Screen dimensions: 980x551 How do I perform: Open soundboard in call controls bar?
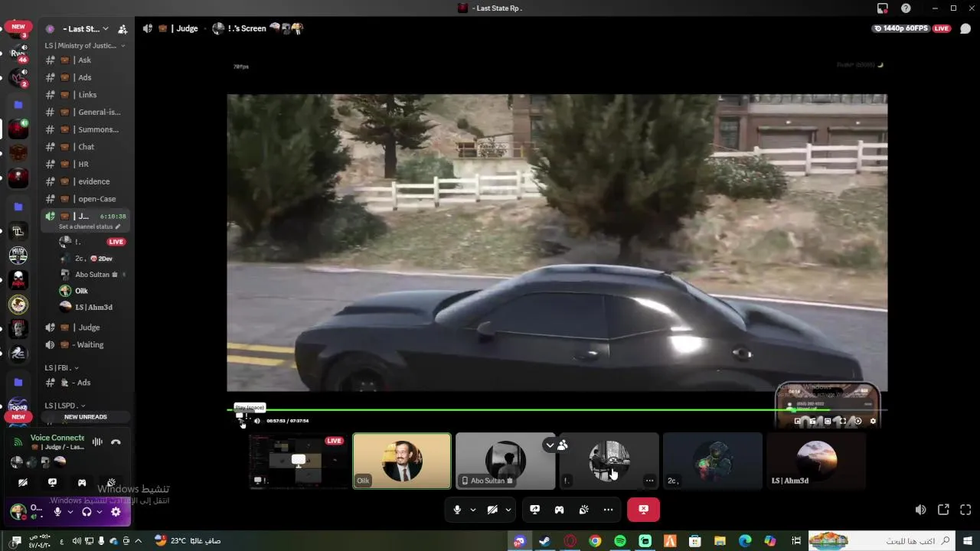coord(583,510)
